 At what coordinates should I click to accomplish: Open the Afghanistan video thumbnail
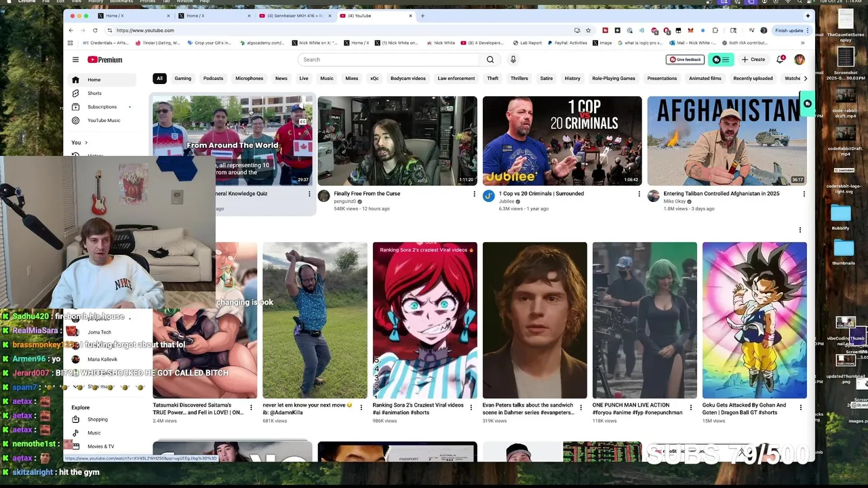coord(727,141)
